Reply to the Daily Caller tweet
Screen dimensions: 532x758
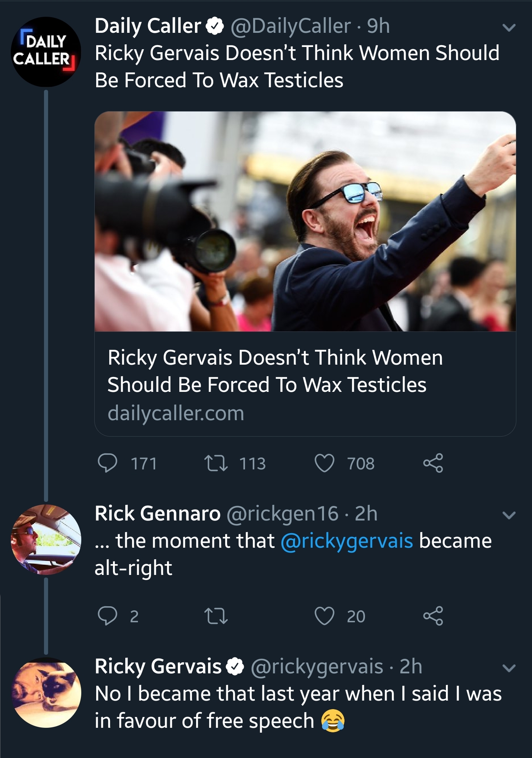coord(107,463)
